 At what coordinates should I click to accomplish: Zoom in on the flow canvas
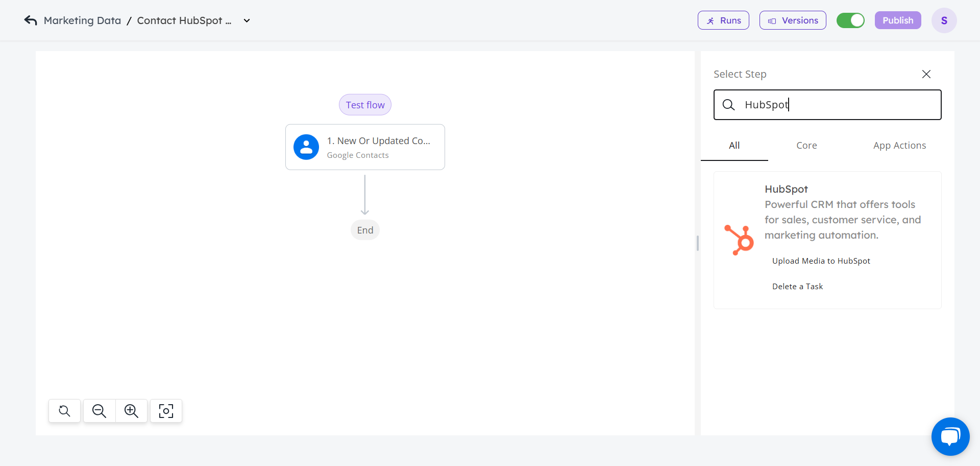coord(131,411)
